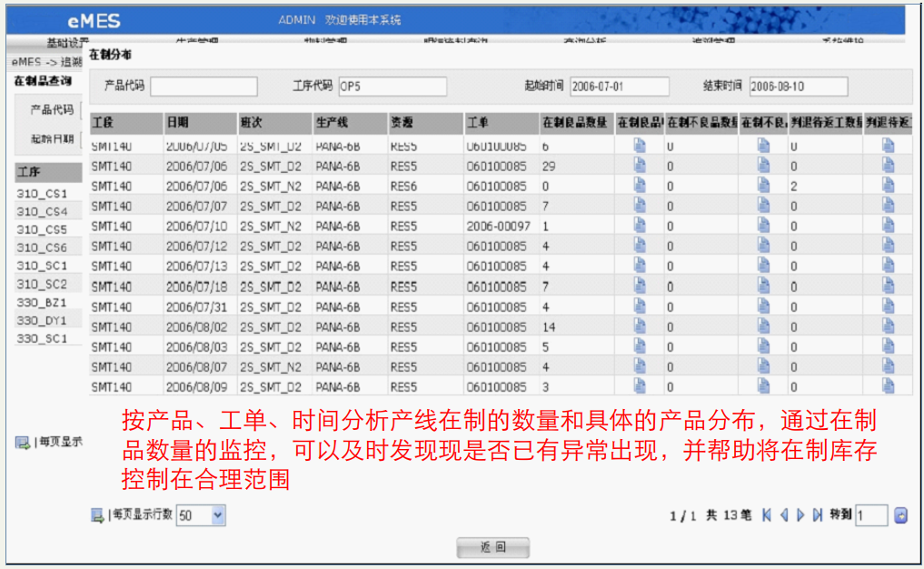The image size is (924, 569).
Task: Go to previous page with pagination arrow
Action: [783, 515]
